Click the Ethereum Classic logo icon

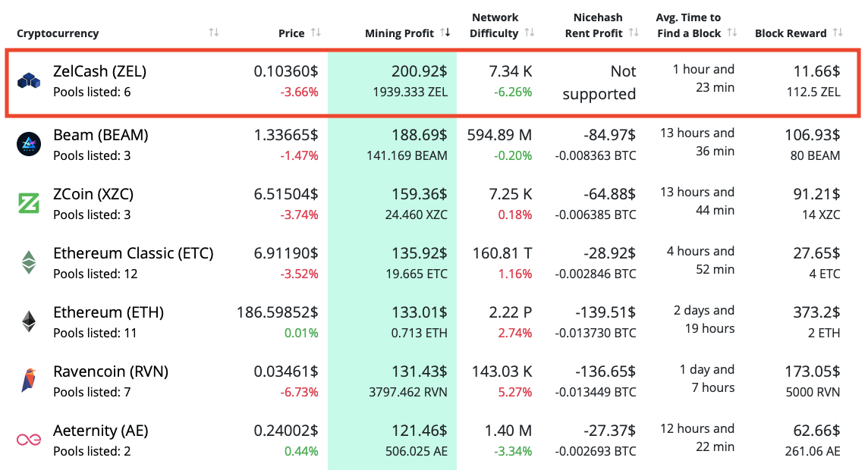pyautogui.click(x=29, y=262)
